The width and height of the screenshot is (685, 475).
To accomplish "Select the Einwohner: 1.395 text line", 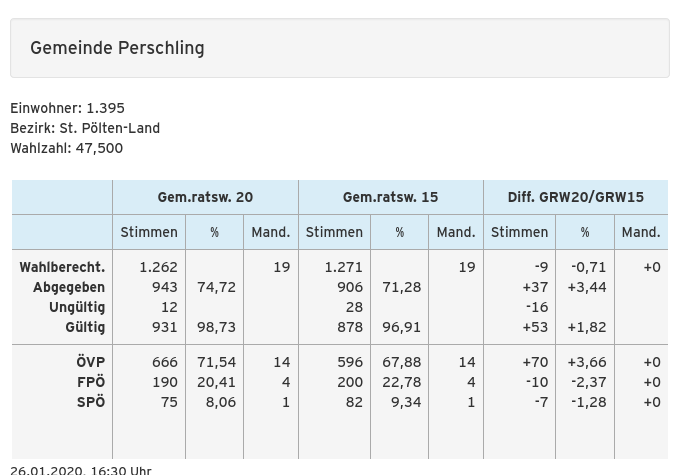I will click(67, 108).
